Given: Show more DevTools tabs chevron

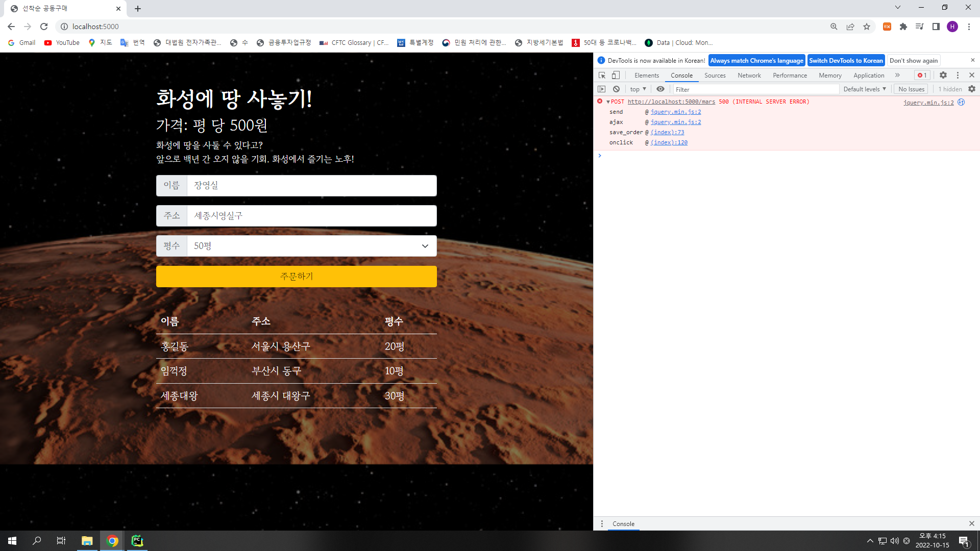Looking at the screenshot, I should [x=897, y=75].
